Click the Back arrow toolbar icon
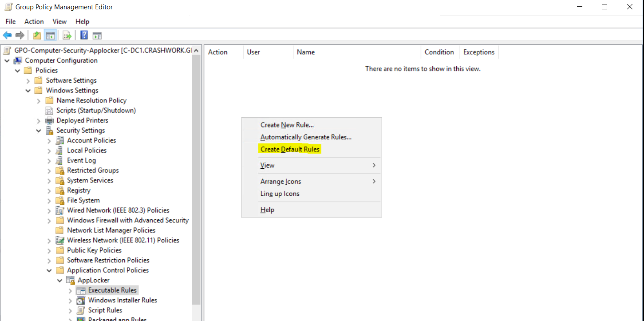644x321 pixels. 7,35
